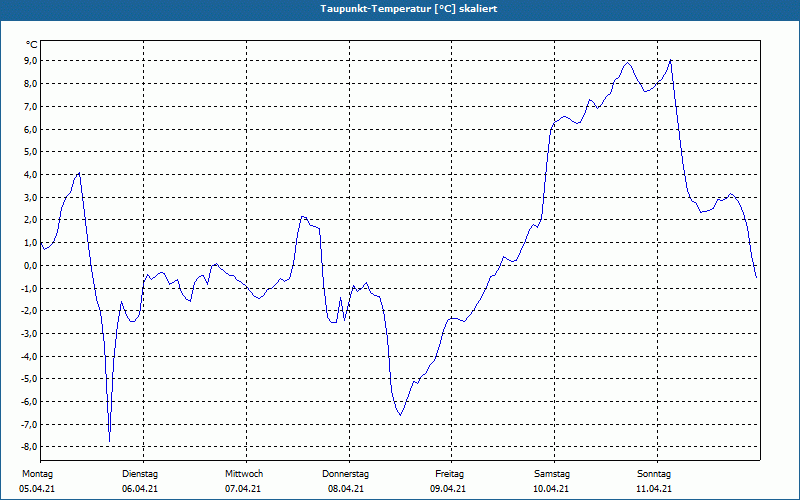Screen dimensions: 800x500
Task: Click the Sonntag day label
Action: (x=654, y=474)
